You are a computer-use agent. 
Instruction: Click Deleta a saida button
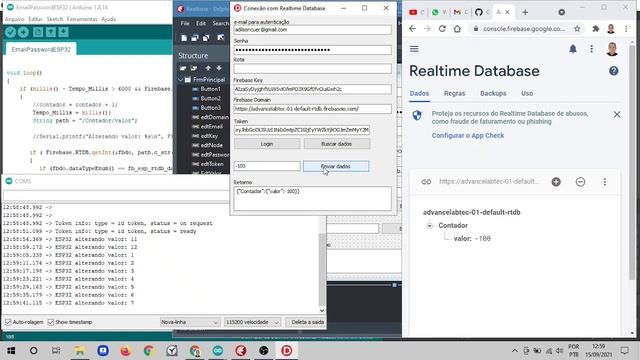[307, 322]
